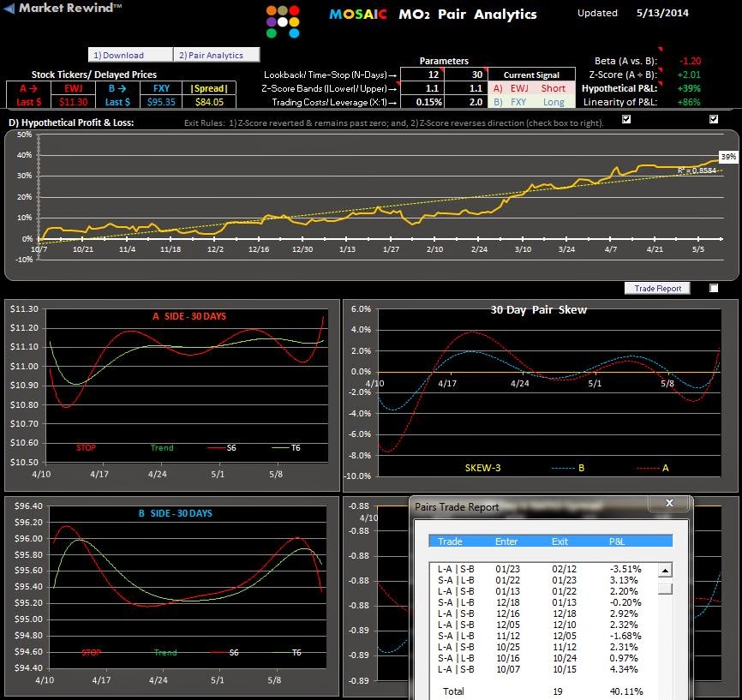Select the trade row entered 12/05
Image resolution: width=742 pixels, height=700 pixels.
(543, 625)
